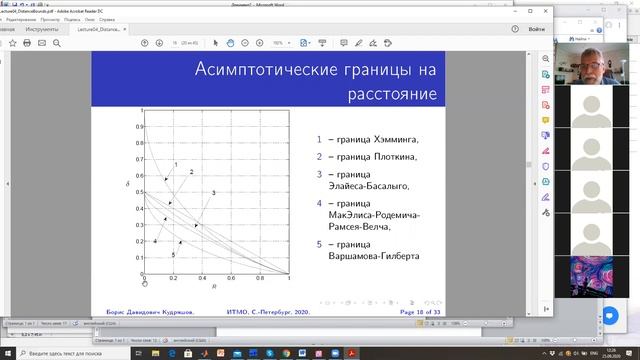Screen dimensions: 640x360
Task: Open the Export PDF tool in side panel
Action: pos(546,74)
